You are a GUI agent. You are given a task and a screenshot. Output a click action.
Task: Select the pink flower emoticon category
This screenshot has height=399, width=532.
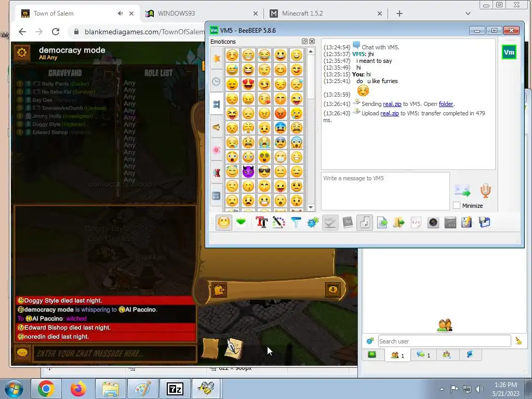(x=217, y=150)
